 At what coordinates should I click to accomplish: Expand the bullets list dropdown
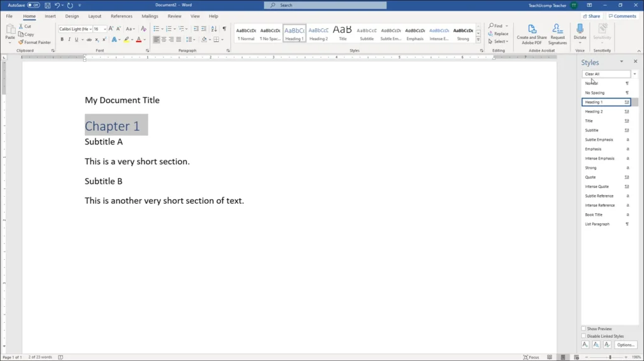pyautogui.click(x=162, y=29)
